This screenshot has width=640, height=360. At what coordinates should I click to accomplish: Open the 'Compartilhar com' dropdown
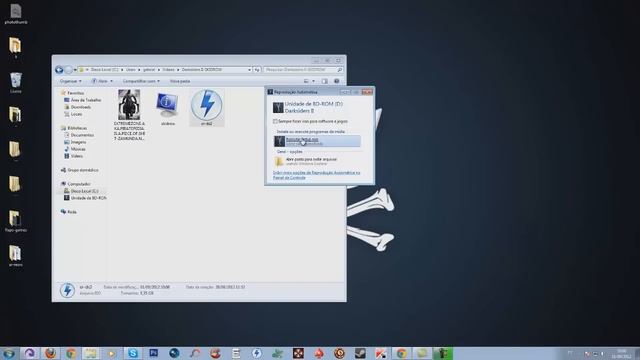tap(141, 81)
